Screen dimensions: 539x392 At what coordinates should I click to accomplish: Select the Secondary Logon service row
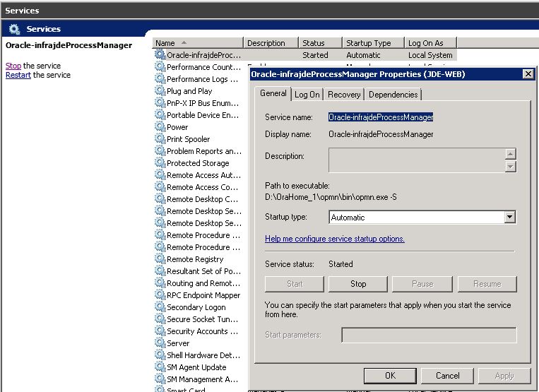pyautogui.click(x=198, y=307)
